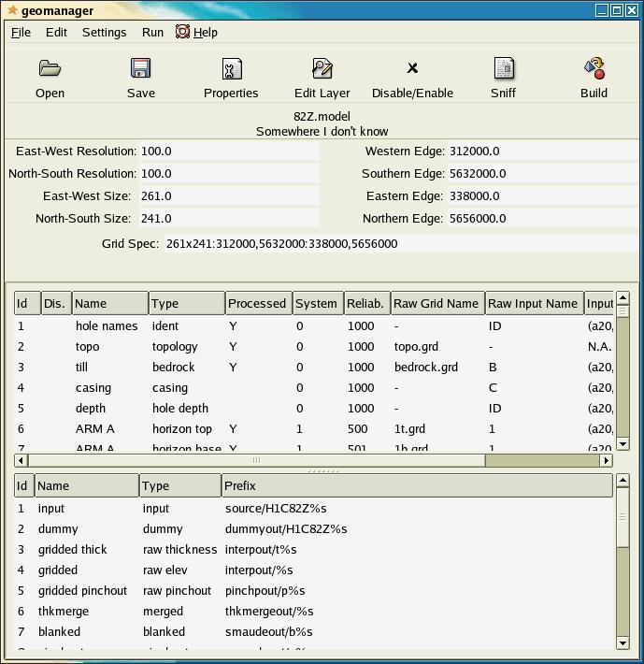The width and height of the screenshot is (644, 664).
Task: Click the East-West Resolution field
Action: pyautogui.click(x=228, y=151)
